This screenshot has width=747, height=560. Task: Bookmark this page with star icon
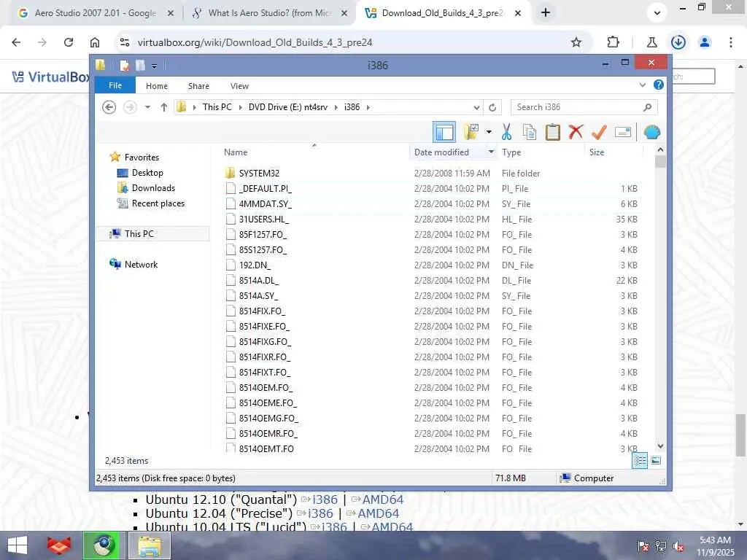[576, 42]
